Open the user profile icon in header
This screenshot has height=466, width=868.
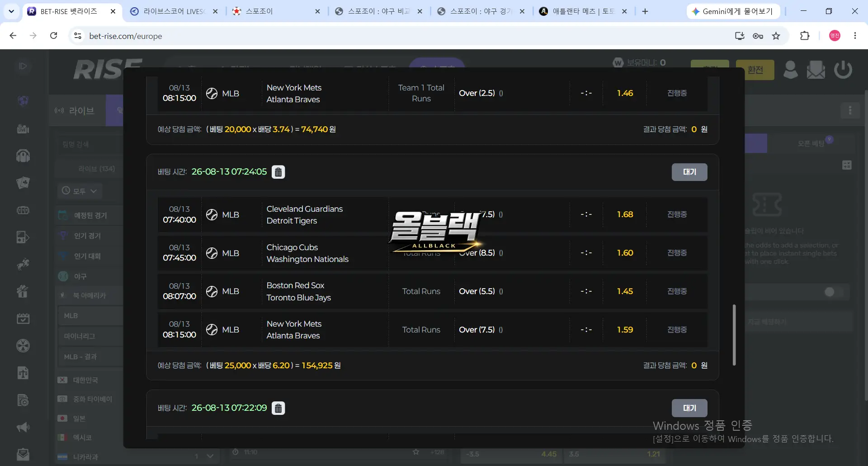pyautogui.click(x=790, y=70)
